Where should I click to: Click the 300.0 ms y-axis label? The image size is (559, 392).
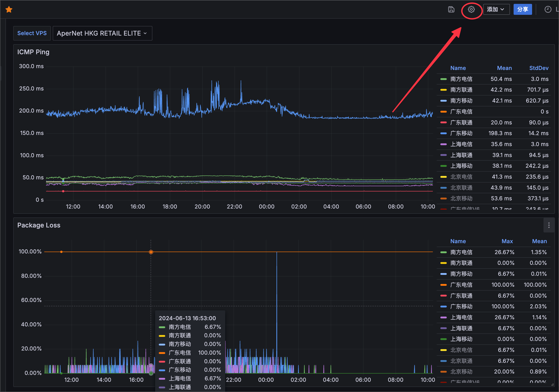point(31,66)
